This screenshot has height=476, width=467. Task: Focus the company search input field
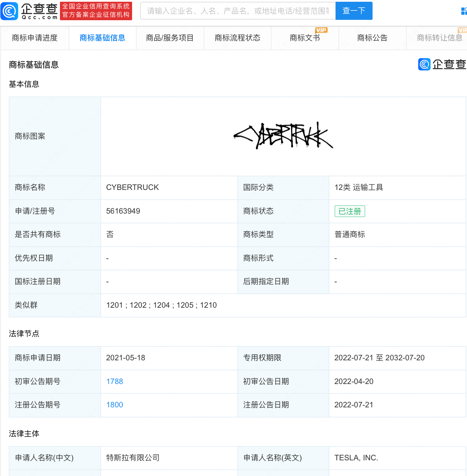(238, 11)
